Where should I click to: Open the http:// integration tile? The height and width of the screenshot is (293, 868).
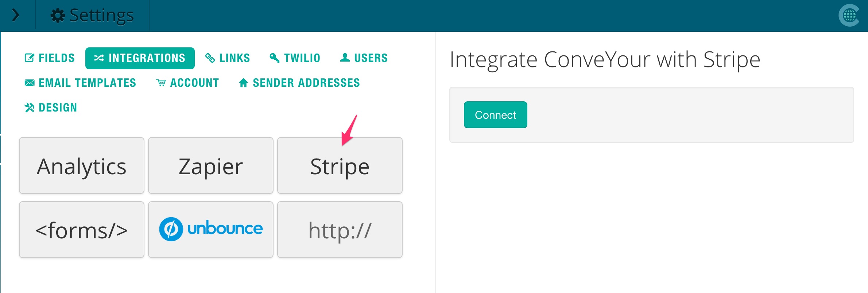pos(340,230)
